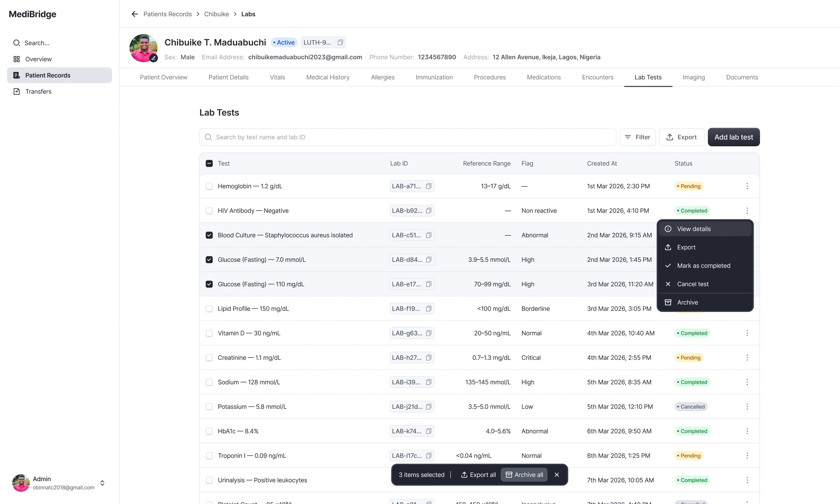
Task: Uncheck Glucose (Fasting) 7.0 mmol/L checkbox
Action: (x=209, y=260)
